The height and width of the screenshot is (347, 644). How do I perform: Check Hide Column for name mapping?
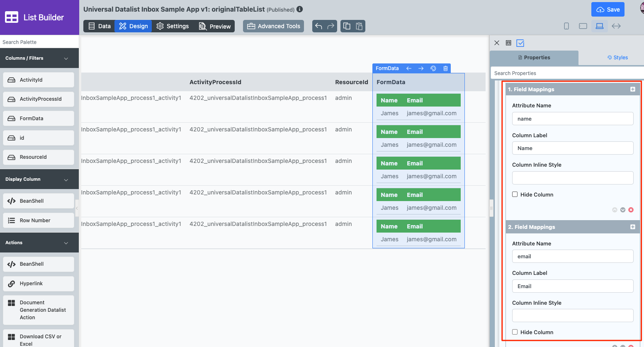(x=515, y=194)
